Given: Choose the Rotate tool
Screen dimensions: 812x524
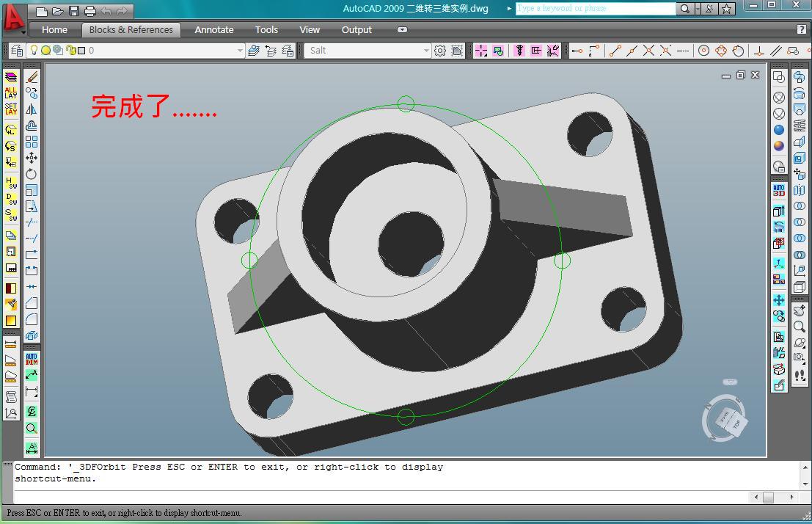Looking at the screenshot, I should (x=32, y=174).
